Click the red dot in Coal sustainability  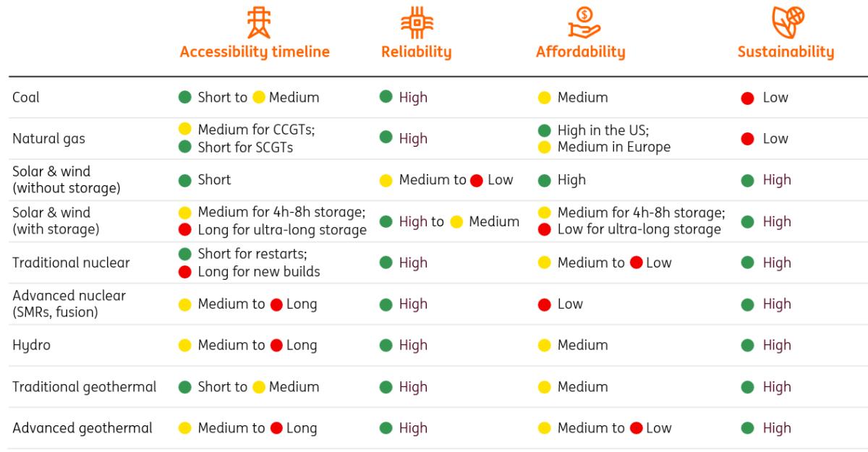coord(747,98)
